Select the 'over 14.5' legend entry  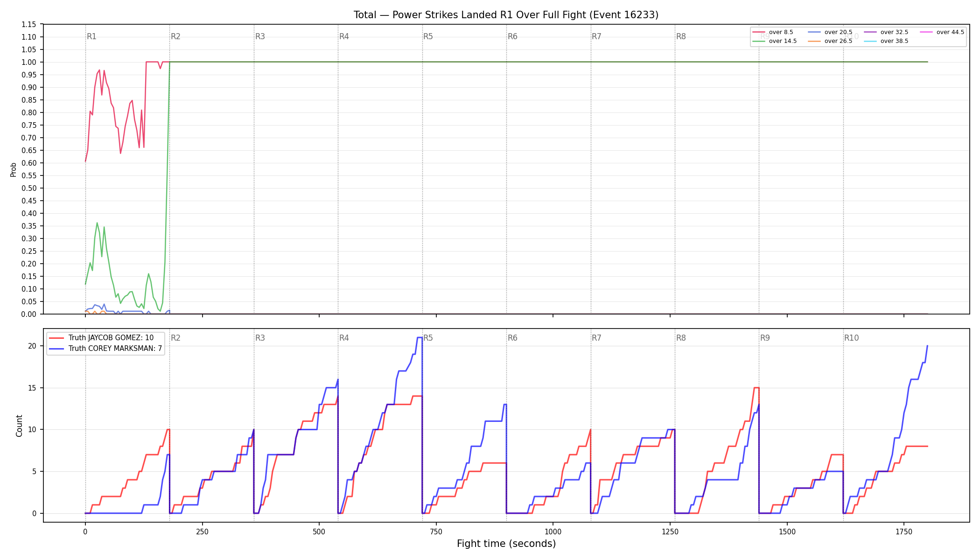coord(774,41)
